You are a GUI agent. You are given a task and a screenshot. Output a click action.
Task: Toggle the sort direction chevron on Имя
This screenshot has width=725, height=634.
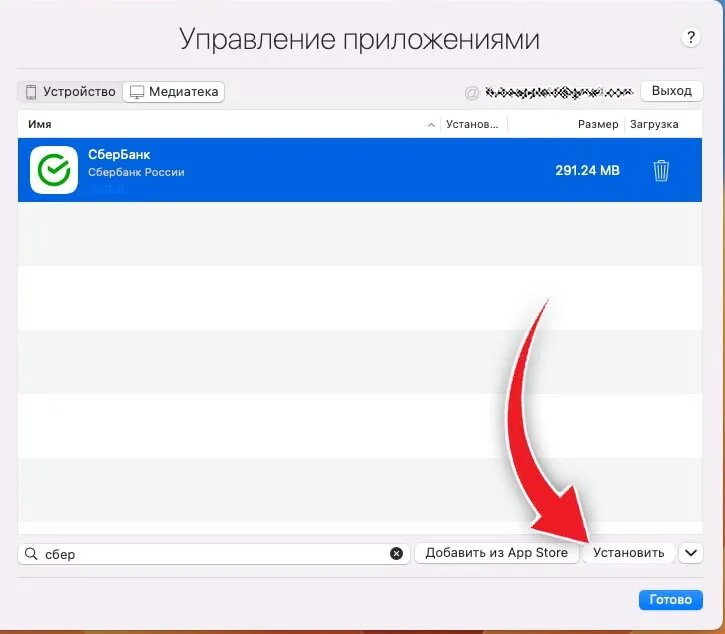tap(431, 125)
